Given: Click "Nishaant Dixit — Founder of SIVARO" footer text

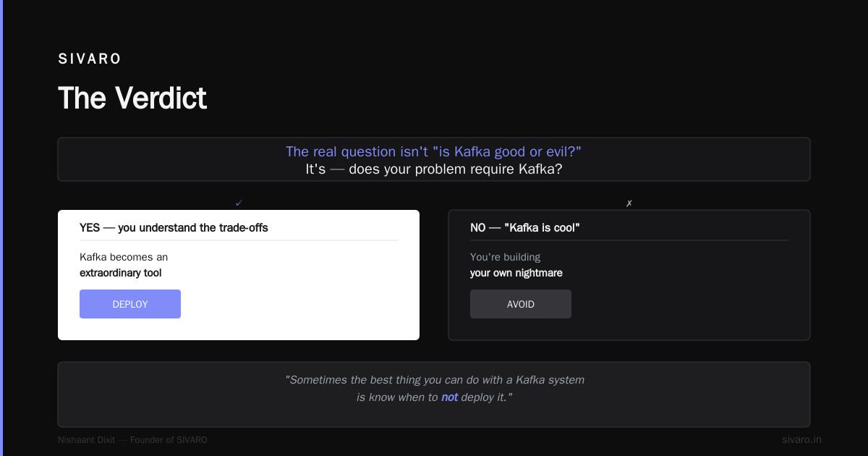Looking at the screenshot, I should (x=132, y=439).
